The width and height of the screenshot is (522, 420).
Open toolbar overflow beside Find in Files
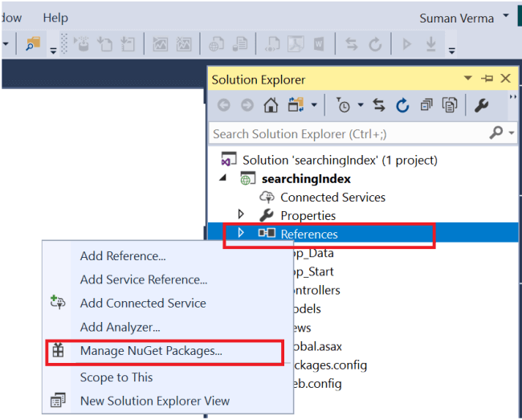tap(53, 51)
